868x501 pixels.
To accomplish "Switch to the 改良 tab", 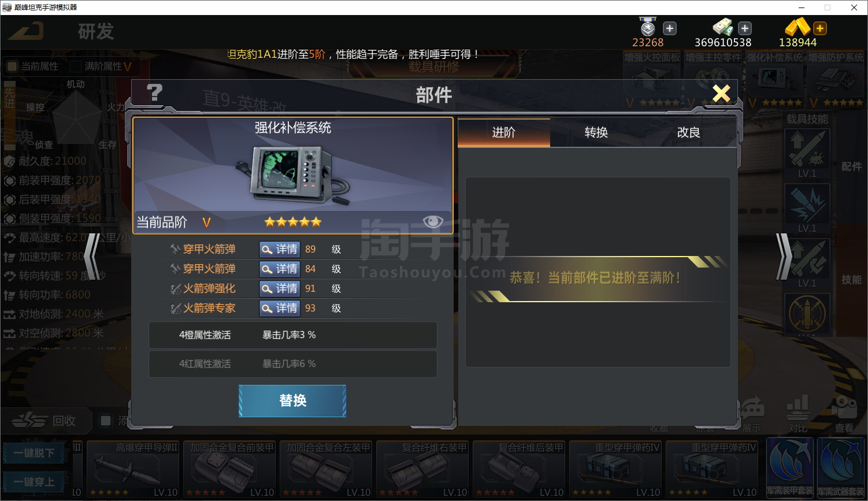I will (x=689, y=132).
